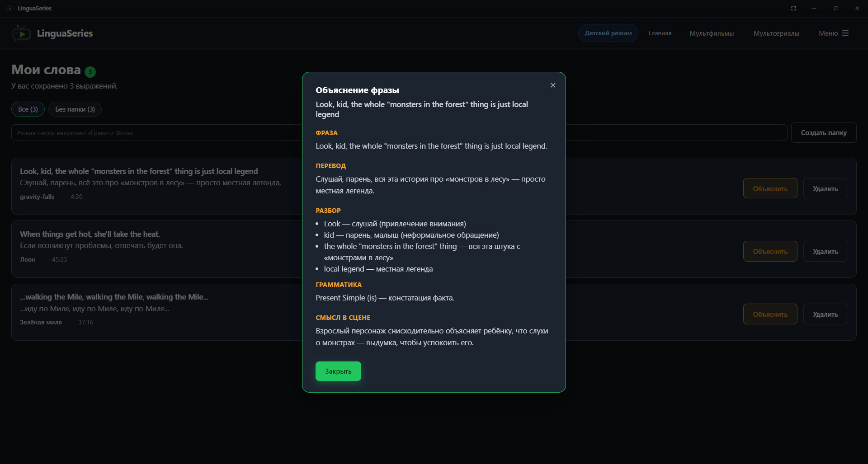This screenshot has width=868, height=464.
Task: Click the Леон source label
Action: tap(28, 259)
